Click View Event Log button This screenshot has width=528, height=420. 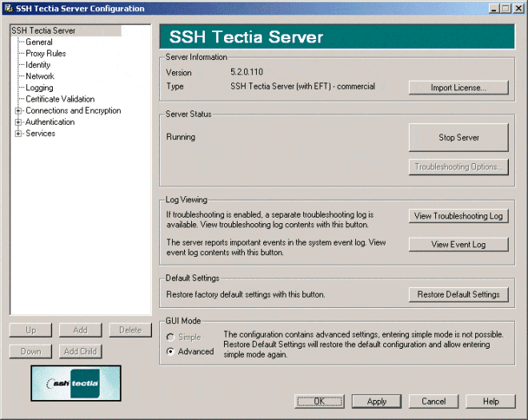click(458, 245)
